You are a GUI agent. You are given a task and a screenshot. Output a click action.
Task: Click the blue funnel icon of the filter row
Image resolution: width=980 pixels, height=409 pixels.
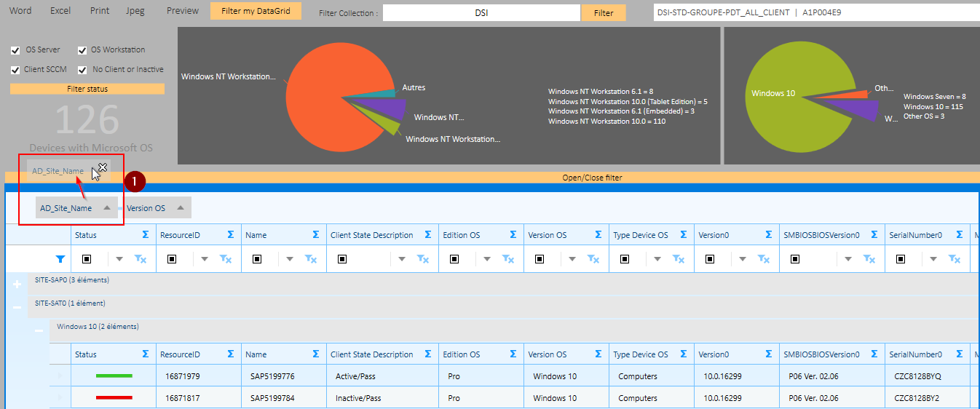pos(60,258)
